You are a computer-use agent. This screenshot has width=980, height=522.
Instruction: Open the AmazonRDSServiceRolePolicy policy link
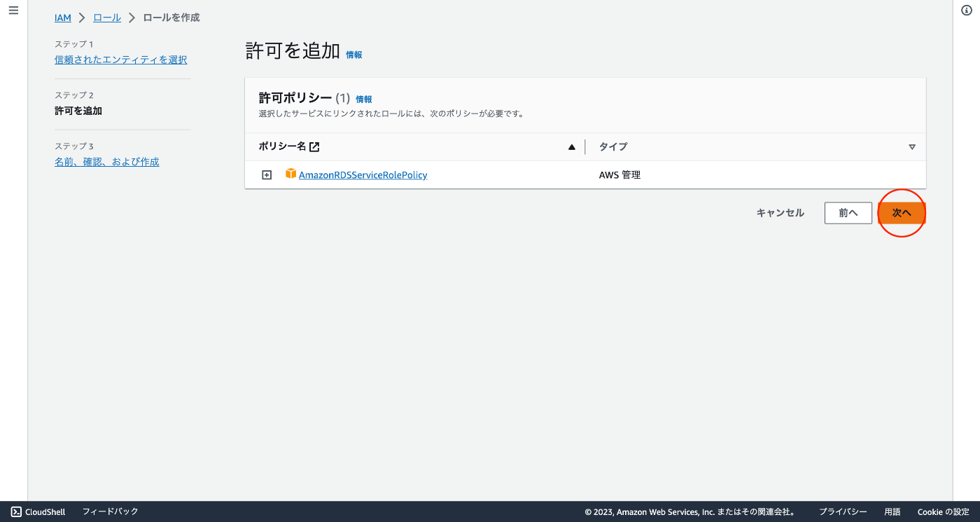click(x=363, y=175)
